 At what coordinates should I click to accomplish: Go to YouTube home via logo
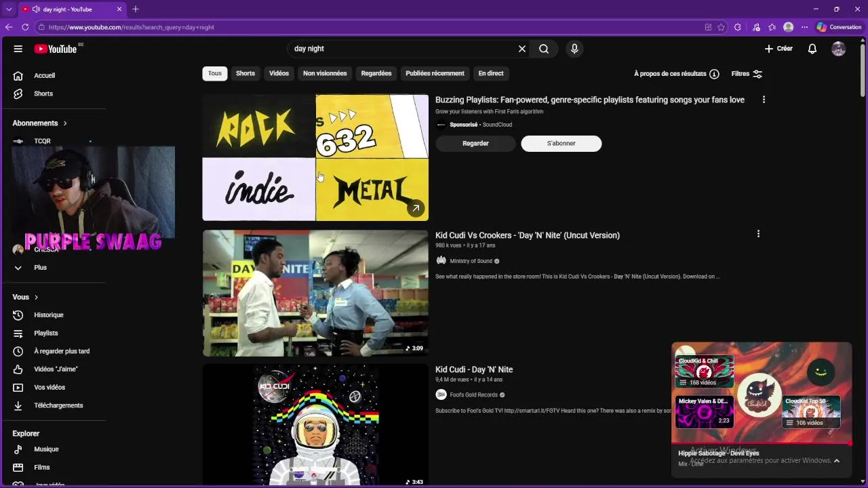point(56,49)
